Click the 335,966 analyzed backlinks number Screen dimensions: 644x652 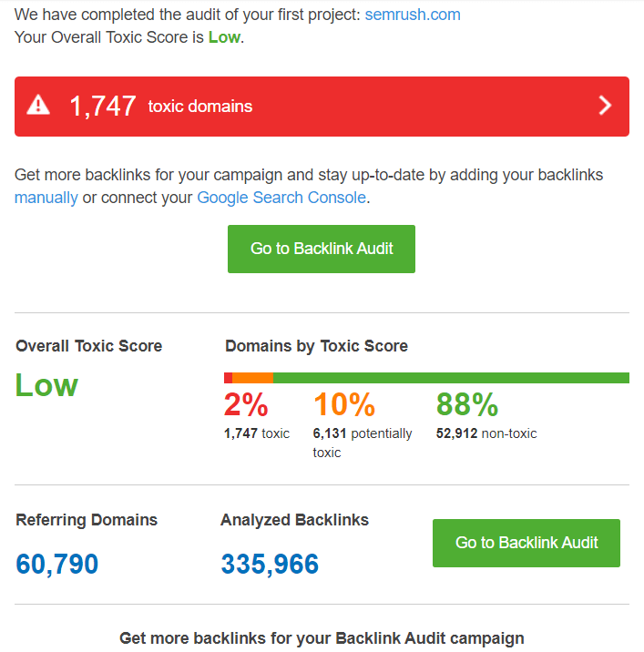click(x=270, y=564)
